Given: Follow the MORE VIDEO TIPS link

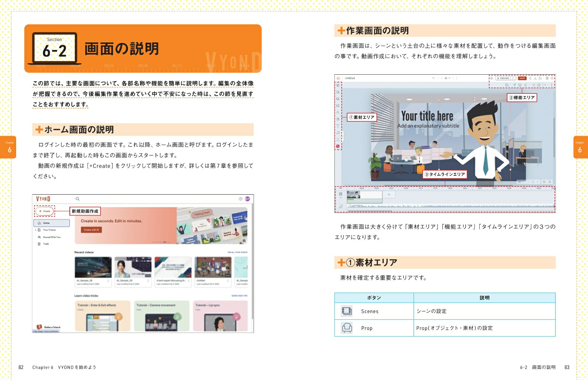Looking at the screenshot, I should pos(239,296).
